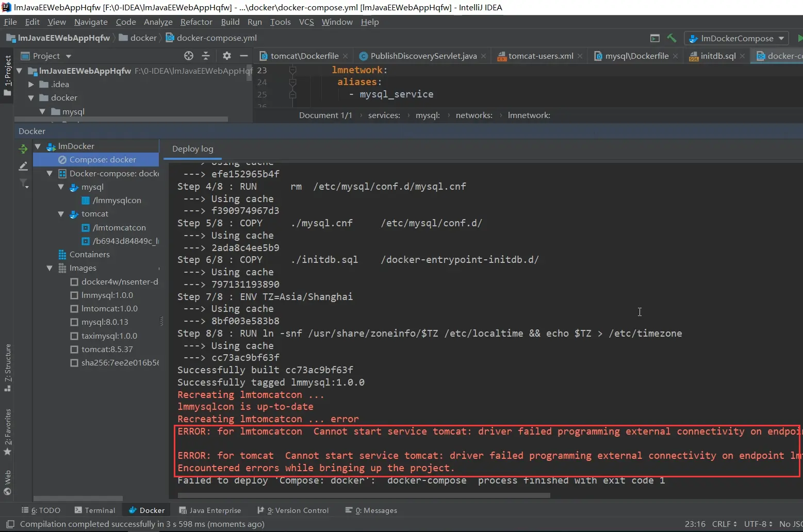Click the UTF-8 encoding selector

[758, 524]
